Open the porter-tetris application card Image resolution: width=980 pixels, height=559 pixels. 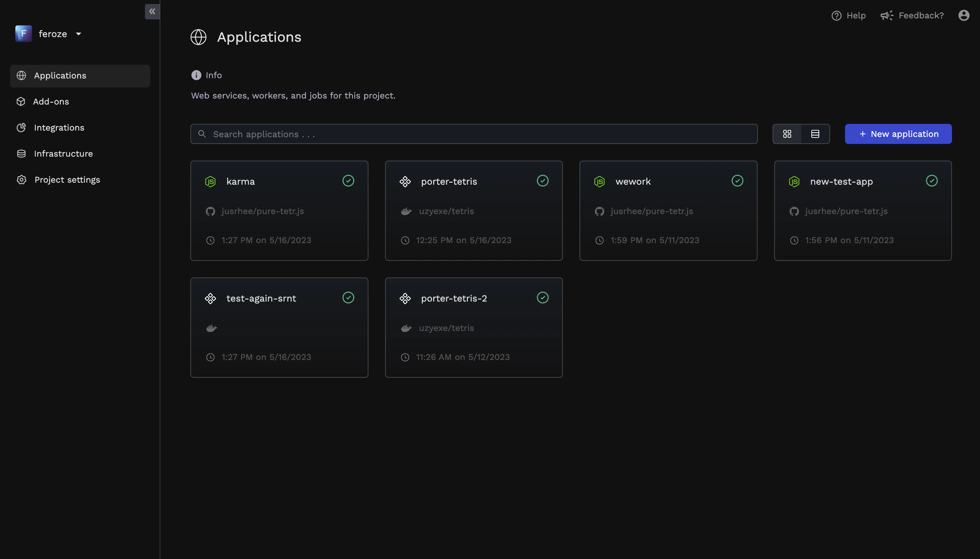tap(473, 210)
